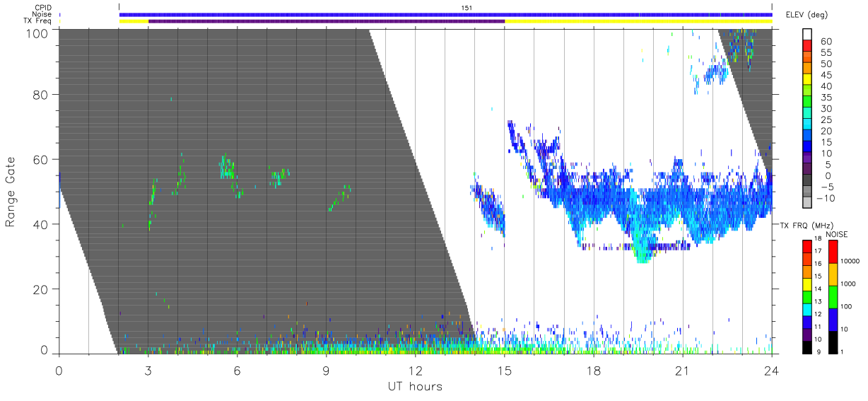
Task: Click the 21 tick on the UT hours axis
Action: click(683, 370)
